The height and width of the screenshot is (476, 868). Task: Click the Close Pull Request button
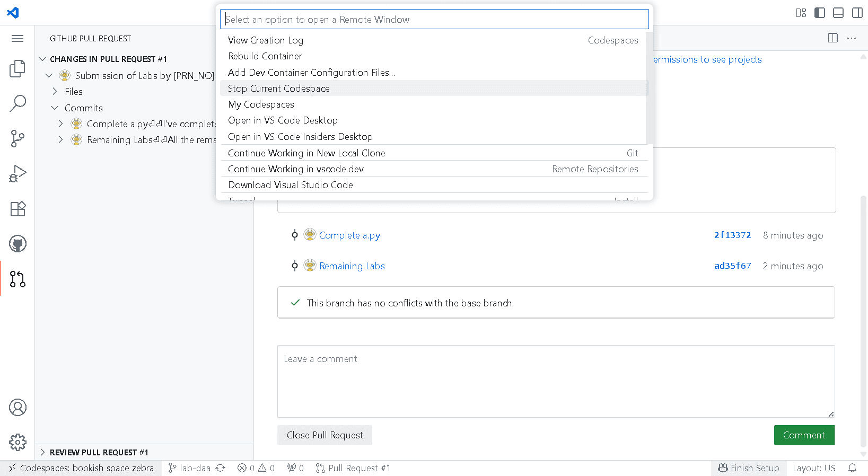[325, 435]
